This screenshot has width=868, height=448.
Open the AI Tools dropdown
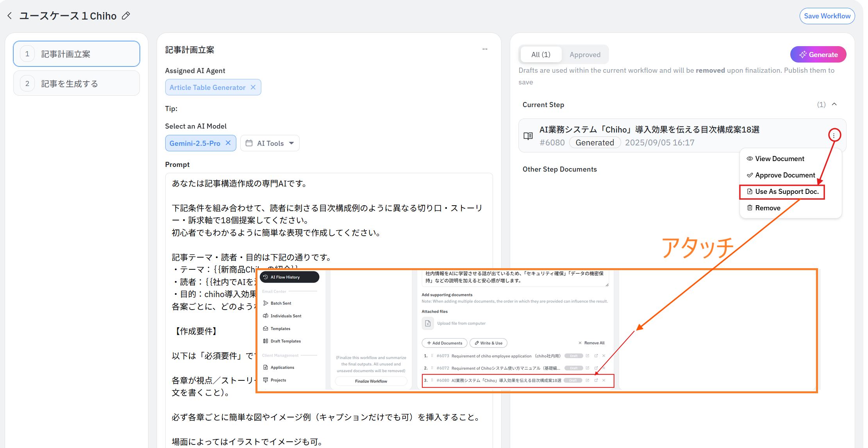270,143
